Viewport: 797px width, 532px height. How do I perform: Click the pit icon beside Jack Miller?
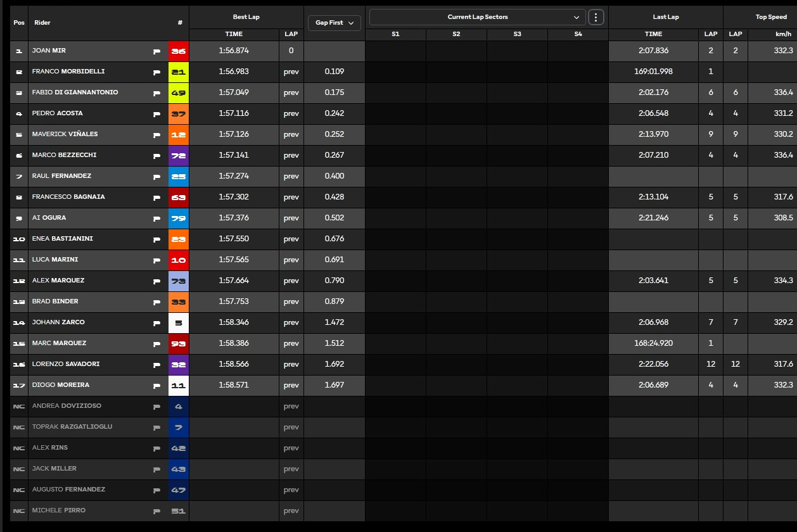tap(156, 469)
